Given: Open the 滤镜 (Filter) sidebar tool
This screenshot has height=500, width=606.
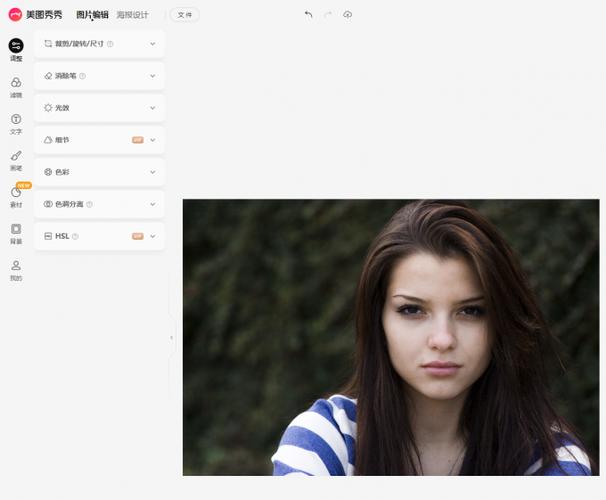Looking at the screenshot, I should (16, 83).
